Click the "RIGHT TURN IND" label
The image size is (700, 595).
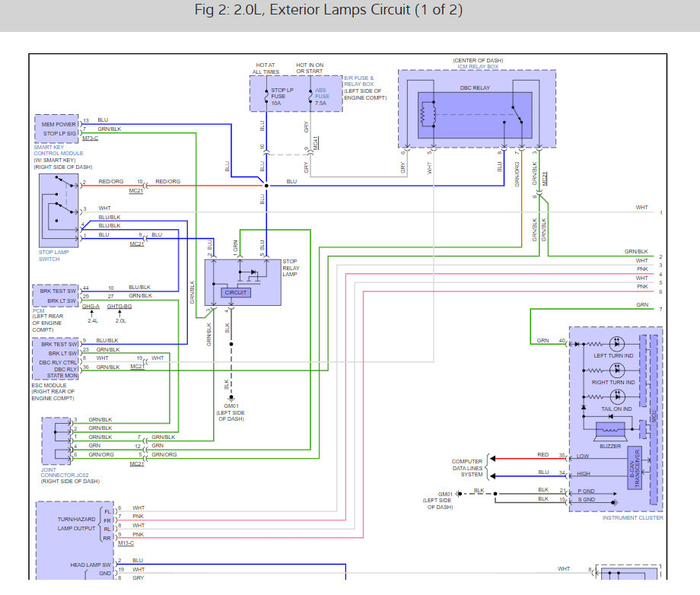tap(613, 383)
